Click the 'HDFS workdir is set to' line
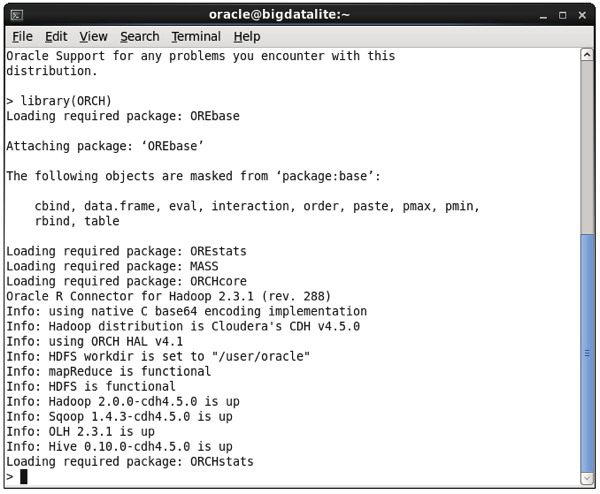Screen dimensions: 600x494 (158, 356)
